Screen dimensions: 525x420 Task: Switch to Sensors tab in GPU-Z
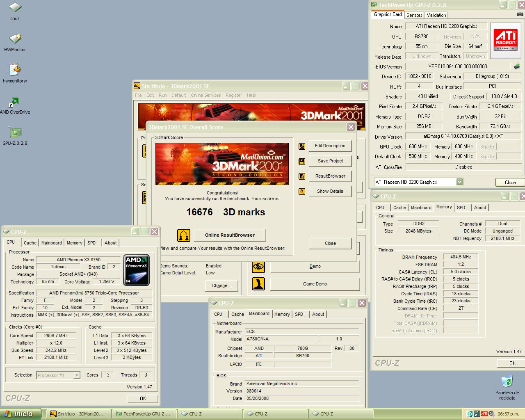tap(414, 15)
